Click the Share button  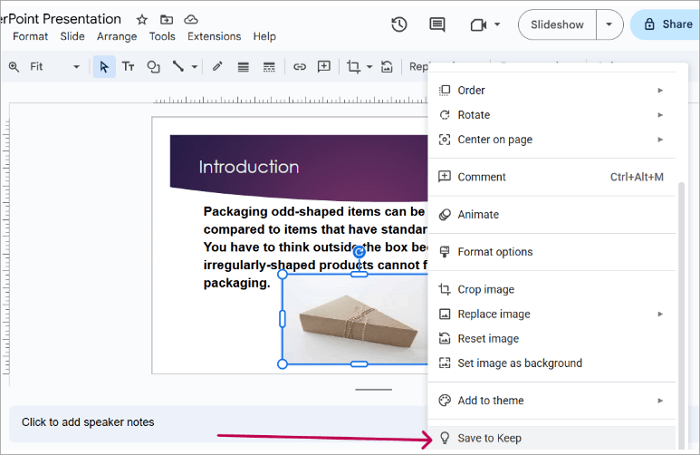tap(665, 24)
